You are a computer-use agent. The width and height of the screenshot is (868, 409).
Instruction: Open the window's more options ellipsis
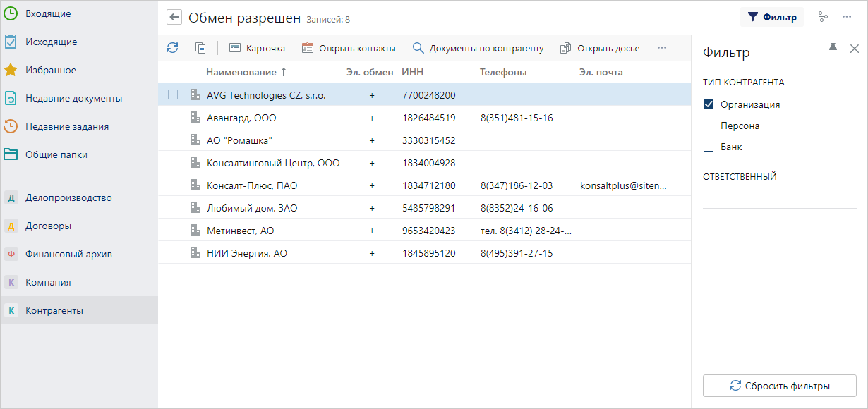[x=847, y=17]
